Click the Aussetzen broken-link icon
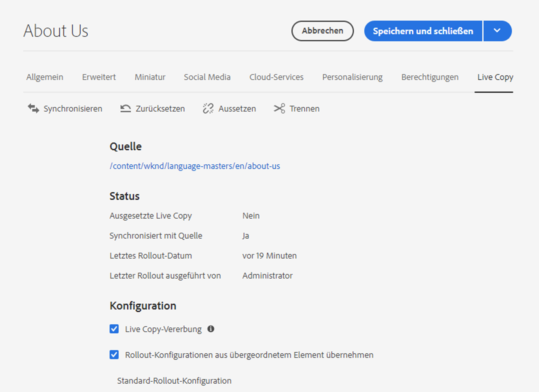 208,109
